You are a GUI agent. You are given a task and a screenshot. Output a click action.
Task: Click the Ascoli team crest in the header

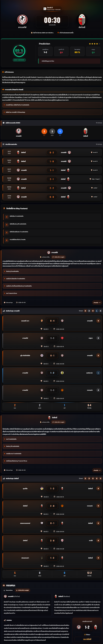(82, 20)
